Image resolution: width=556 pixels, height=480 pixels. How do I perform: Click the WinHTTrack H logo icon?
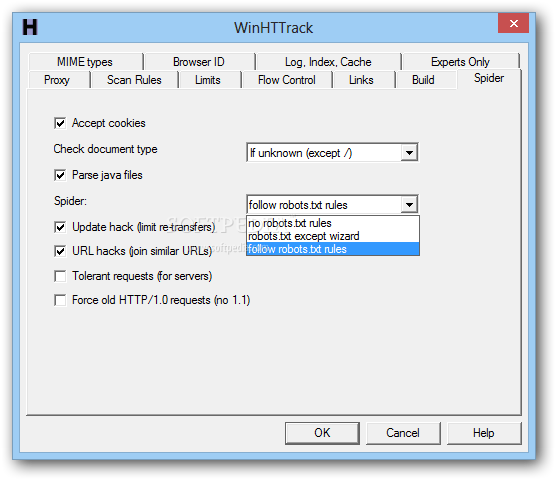[29, 27]
